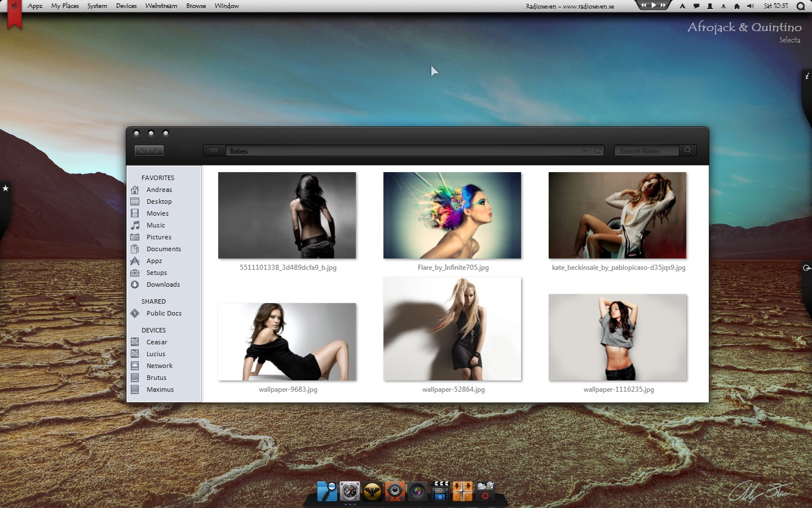Click the folder icon in the address bar
The width and height of the screenshot is (812, 508).
point(214,151)
